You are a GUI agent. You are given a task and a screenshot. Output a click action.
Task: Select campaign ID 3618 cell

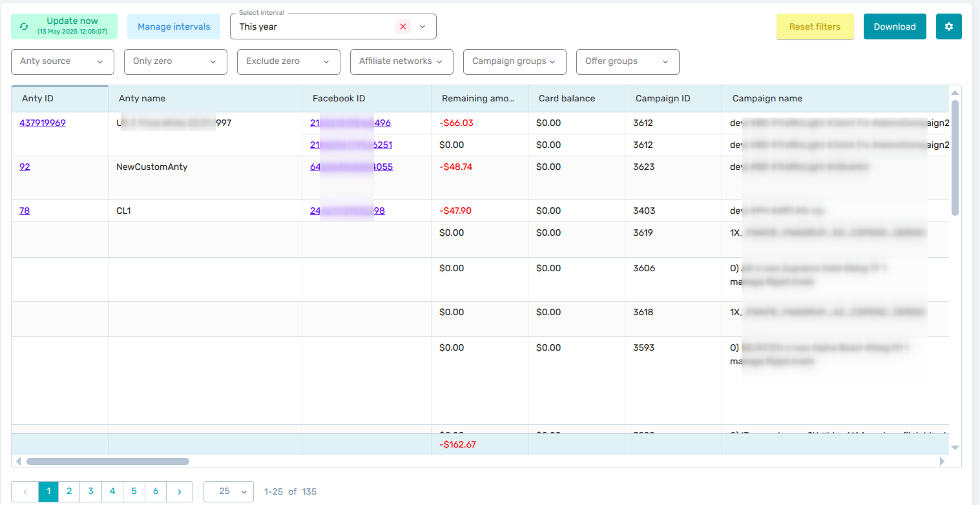click(673, 319)
